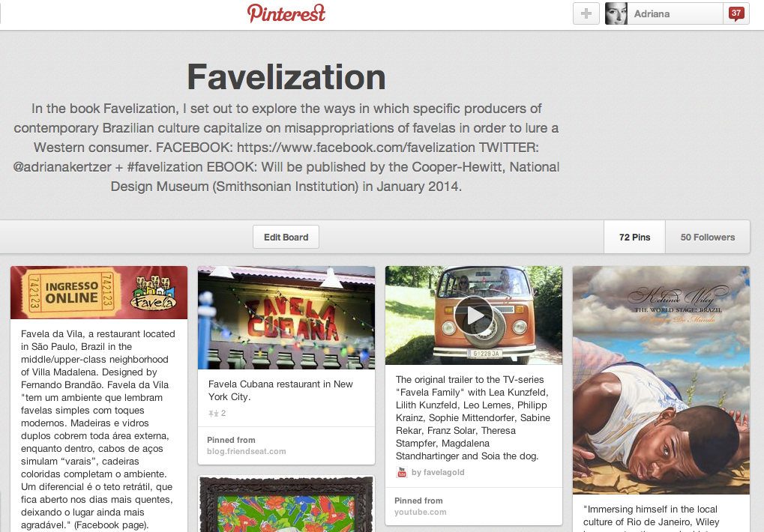Click the repin count icon showing 2

coord(217,414)
